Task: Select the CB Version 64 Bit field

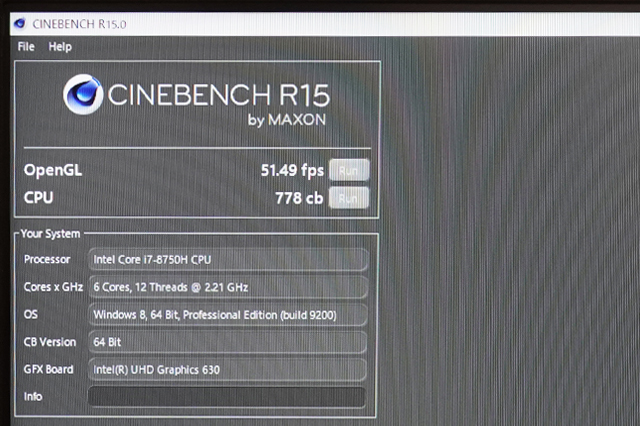Action: pos(228,342)
